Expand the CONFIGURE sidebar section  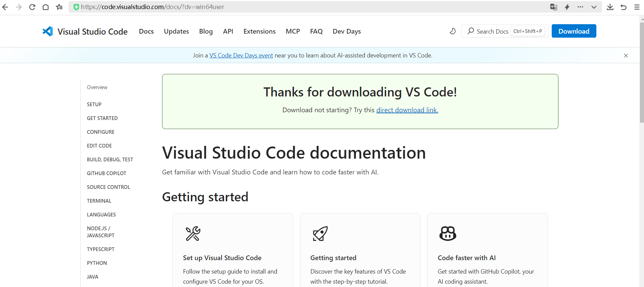(x=101, y=132)
